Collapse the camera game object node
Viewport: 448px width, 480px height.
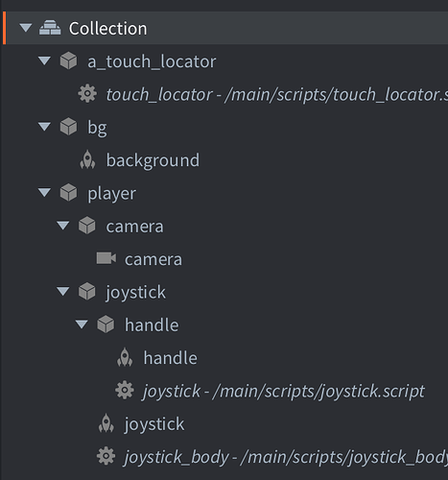click(x=63, y=226)
